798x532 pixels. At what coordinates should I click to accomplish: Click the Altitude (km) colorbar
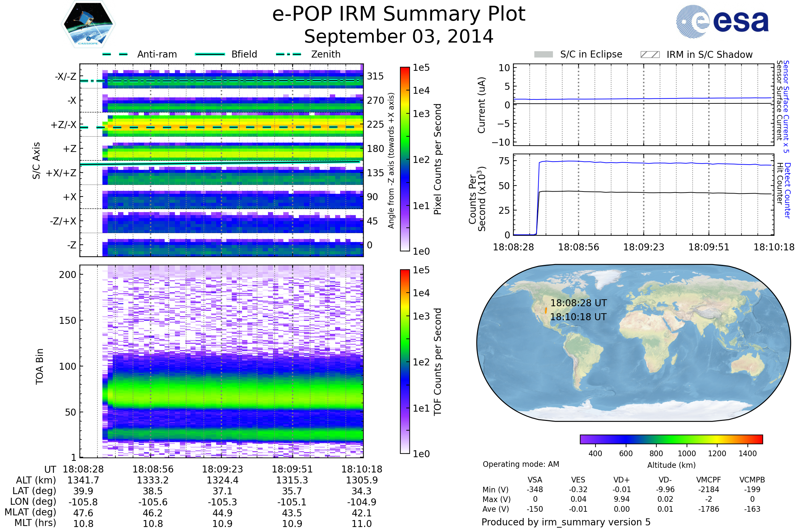671,439
